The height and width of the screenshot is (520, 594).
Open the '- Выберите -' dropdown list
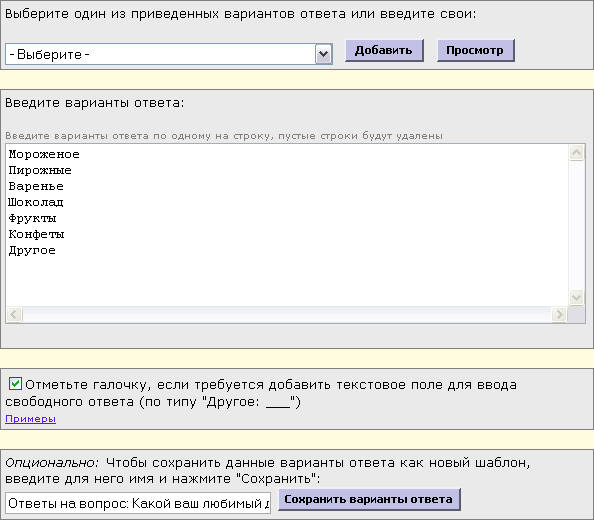point(169,54)
